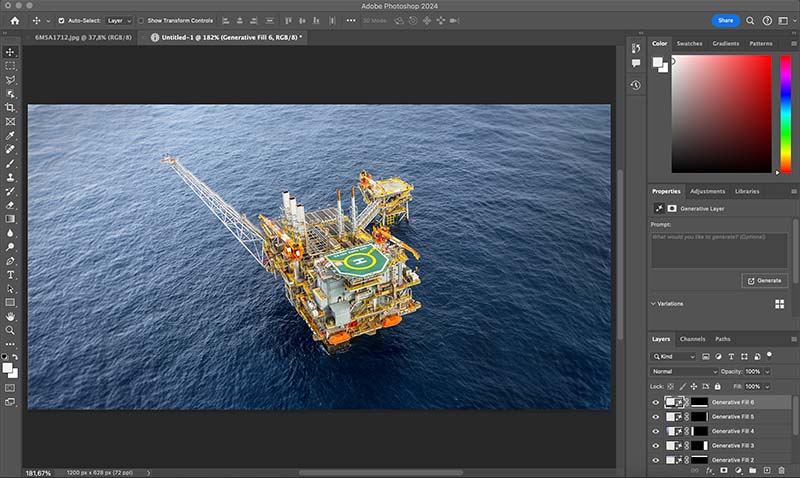800x478 pixels.
Task: Open the Search magnifier icon
Action: pyautogui.click(x=750, y=20)
